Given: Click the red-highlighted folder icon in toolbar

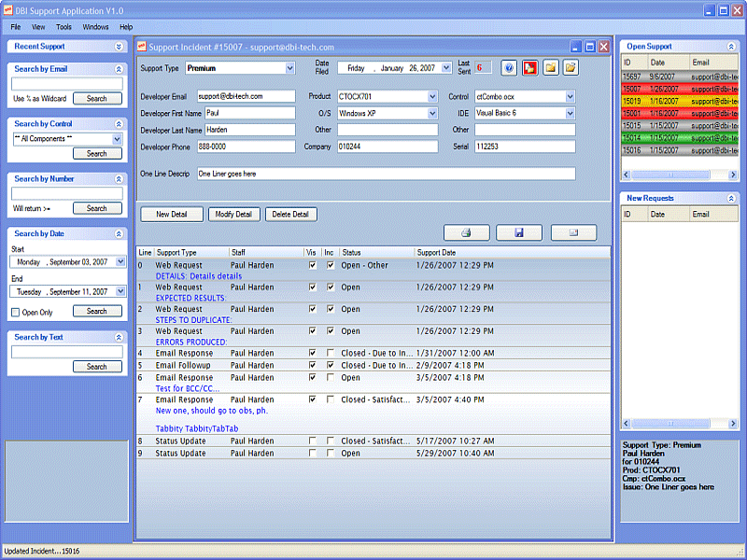Looking at the screenshot, I should [529, 67].
